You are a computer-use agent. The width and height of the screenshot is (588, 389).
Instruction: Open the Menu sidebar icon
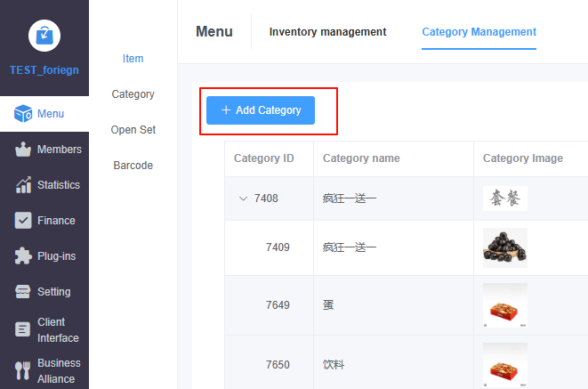coord(23,114)
